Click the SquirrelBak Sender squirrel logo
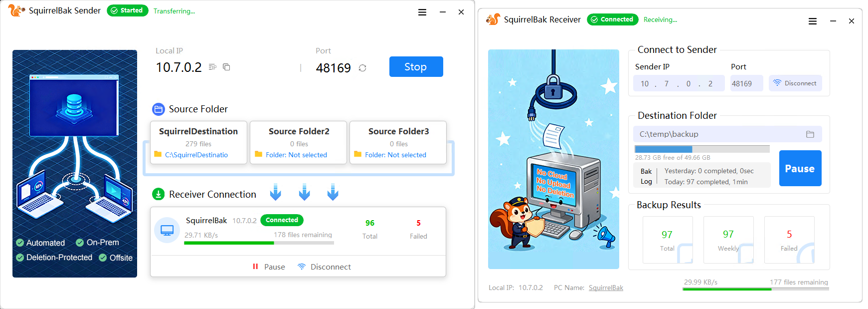The width and height of the screenshot is (868, 309). click(x=16, y=10)
